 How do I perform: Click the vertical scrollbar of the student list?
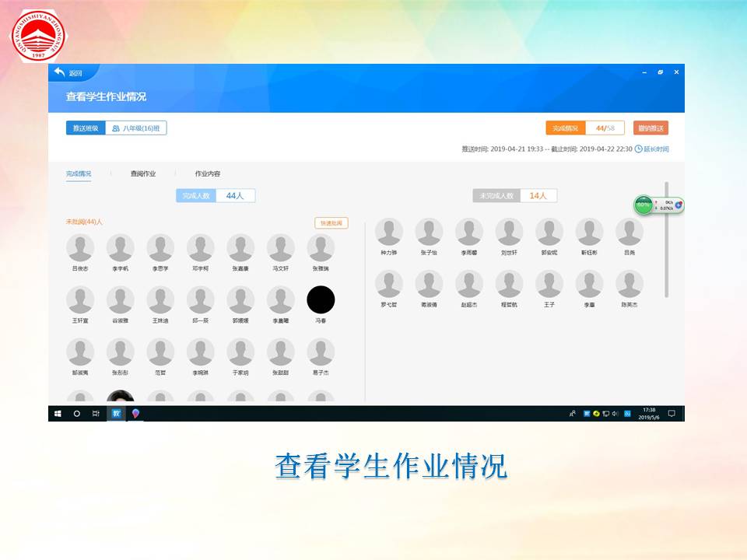pos(666,241)
